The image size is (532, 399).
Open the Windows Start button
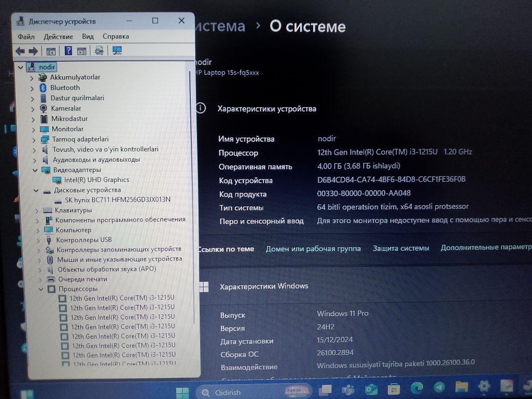tap(183, 392)
